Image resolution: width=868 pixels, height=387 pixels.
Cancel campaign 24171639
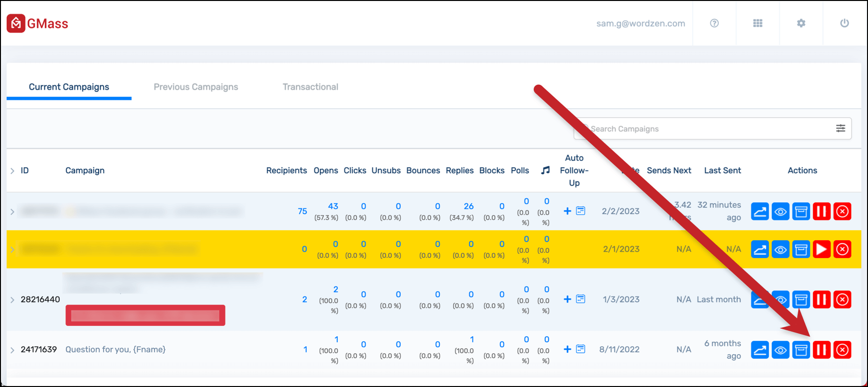[x=842, y=350]
